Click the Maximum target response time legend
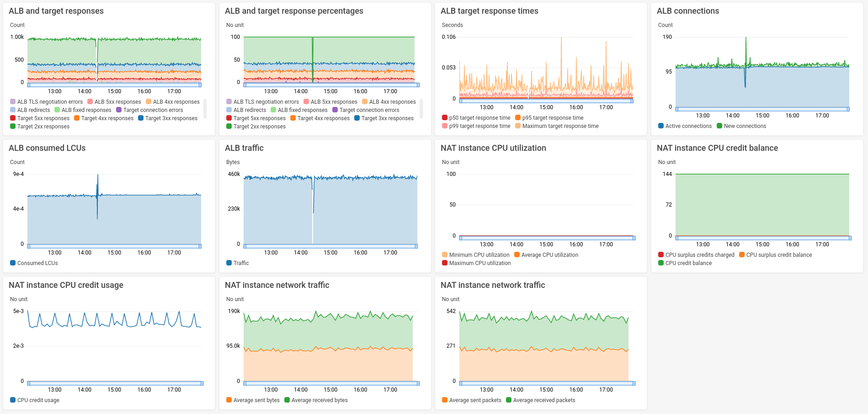 pos(557,126)
